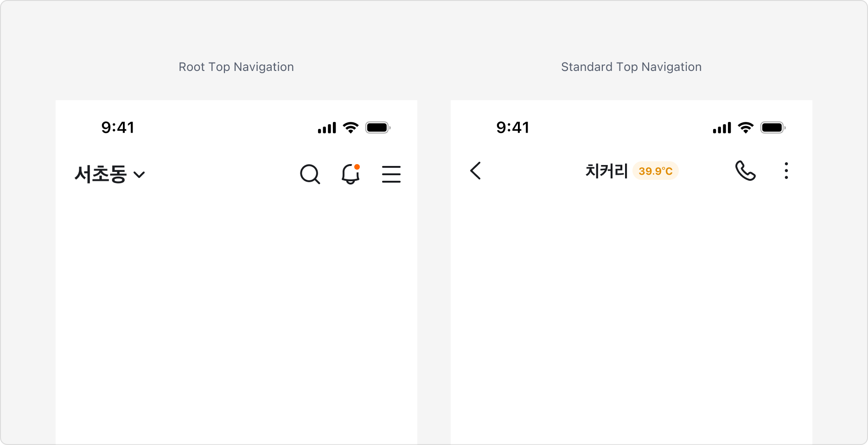Click the chevron next to 서초동

(x=140, y=175)
